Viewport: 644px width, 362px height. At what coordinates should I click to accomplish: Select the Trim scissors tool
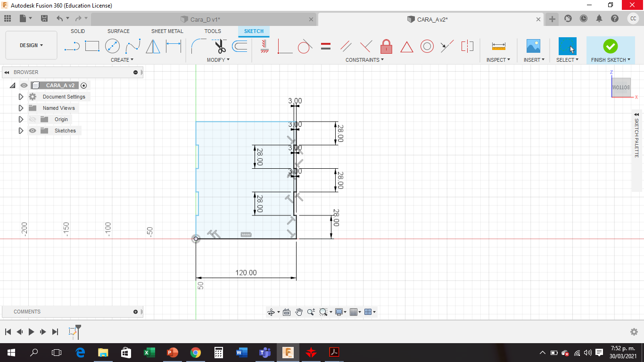point(220,46)
